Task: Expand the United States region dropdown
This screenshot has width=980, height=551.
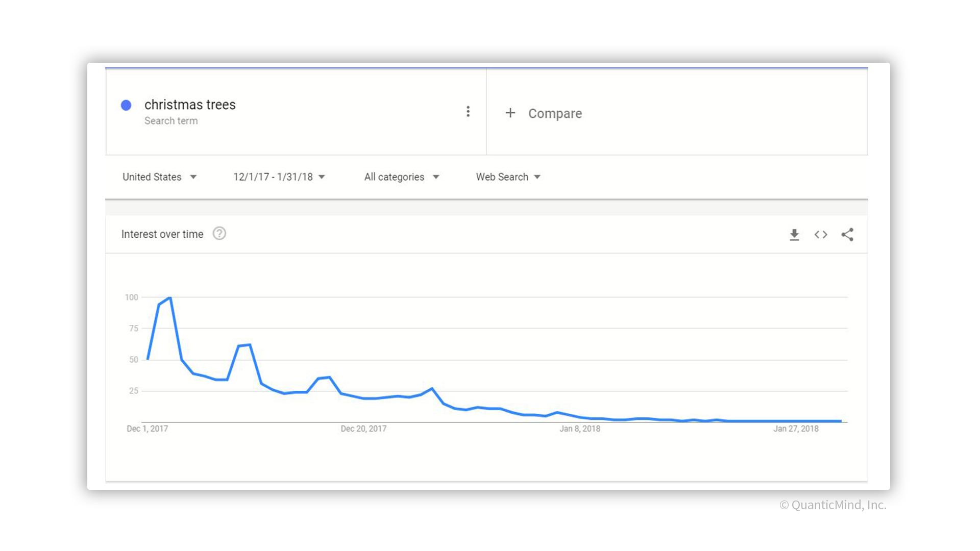Action: point(159,177)
